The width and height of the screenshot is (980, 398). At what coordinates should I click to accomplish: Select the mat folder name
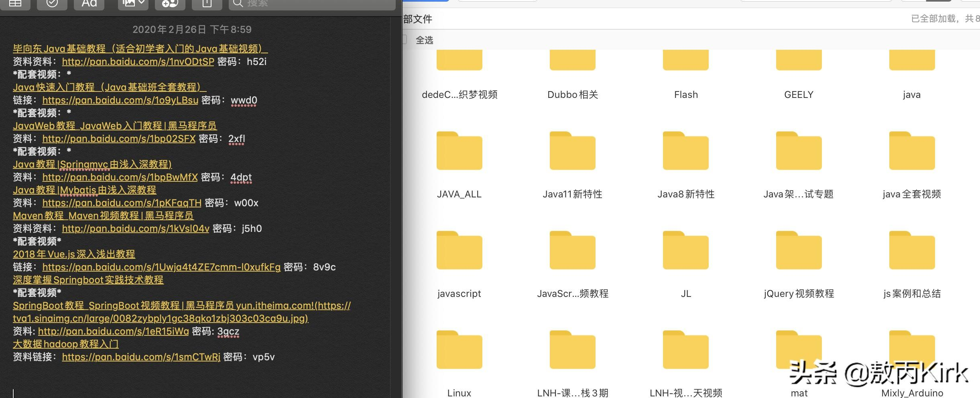[799, 393]
